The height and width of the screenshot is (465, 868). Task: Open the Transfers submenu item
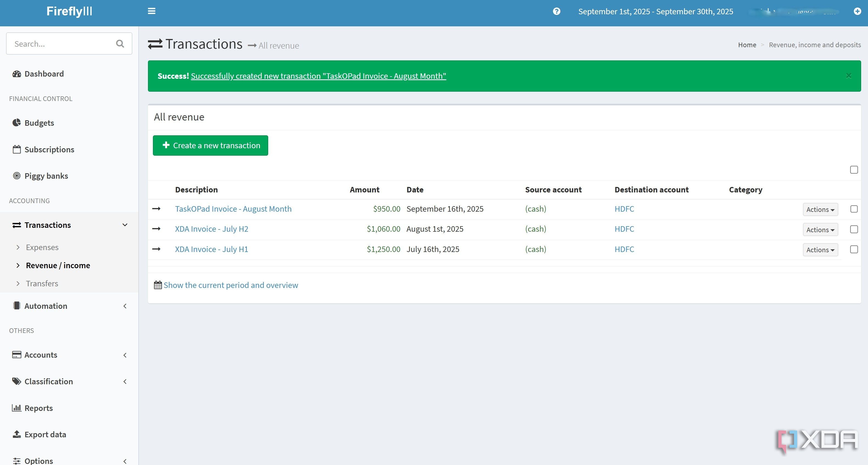pos(42,284)
